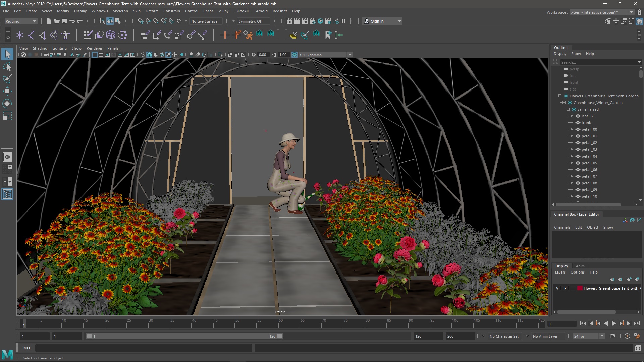Click Step forward one frame button
The height and width of the screenshot is (362, 644).
tap(629, 323)
